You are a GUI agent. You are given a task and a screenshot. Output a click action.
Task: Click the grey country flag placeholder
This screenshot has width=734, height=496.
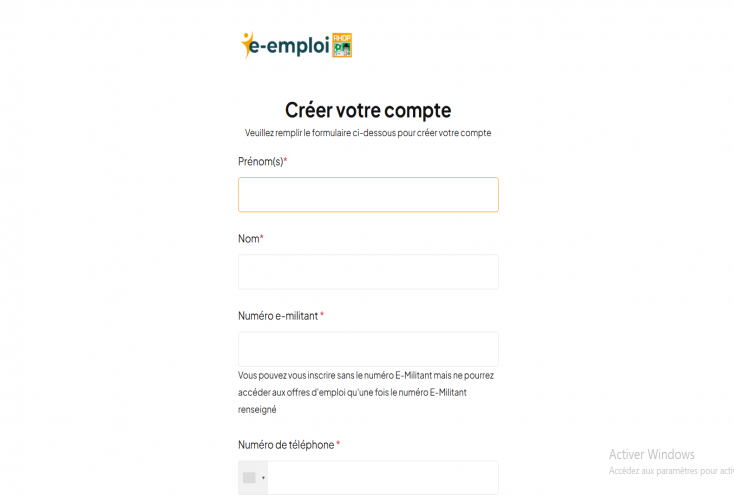pos(249,478)
